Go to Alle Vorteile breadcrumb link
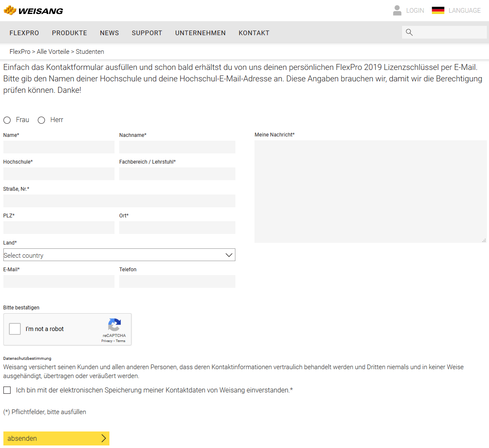 click(x=53, y=51)
